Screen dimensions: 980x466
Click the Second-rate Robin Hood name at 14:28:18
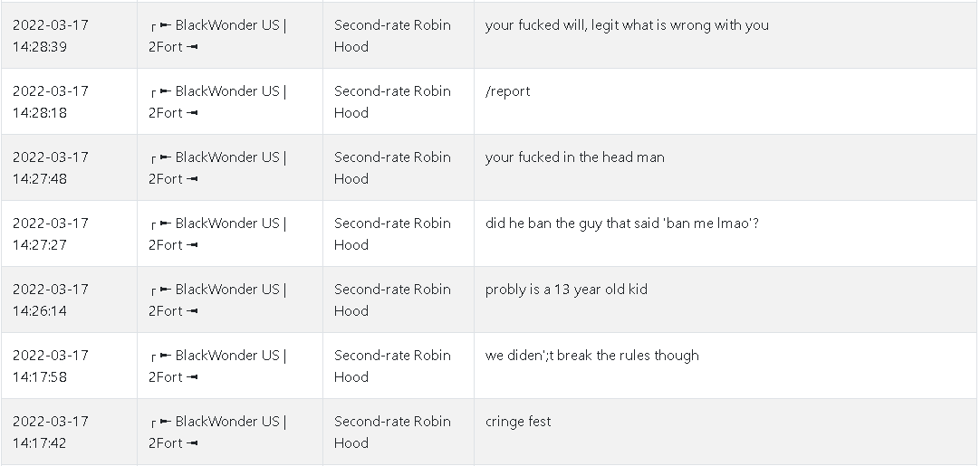(392, 102)
